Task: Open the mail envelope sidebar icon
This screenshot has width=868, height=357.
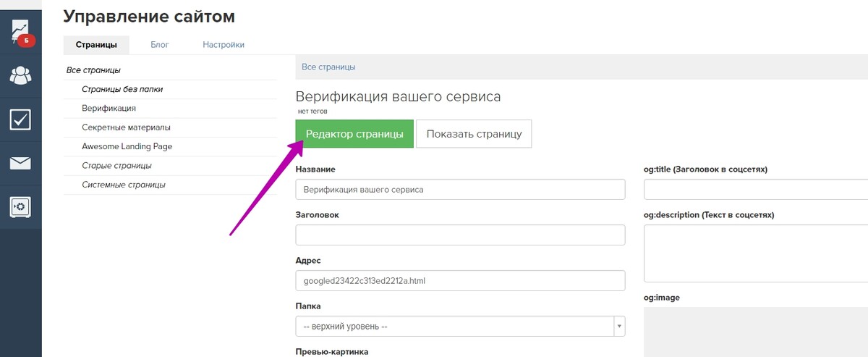Action: point(20,163)
